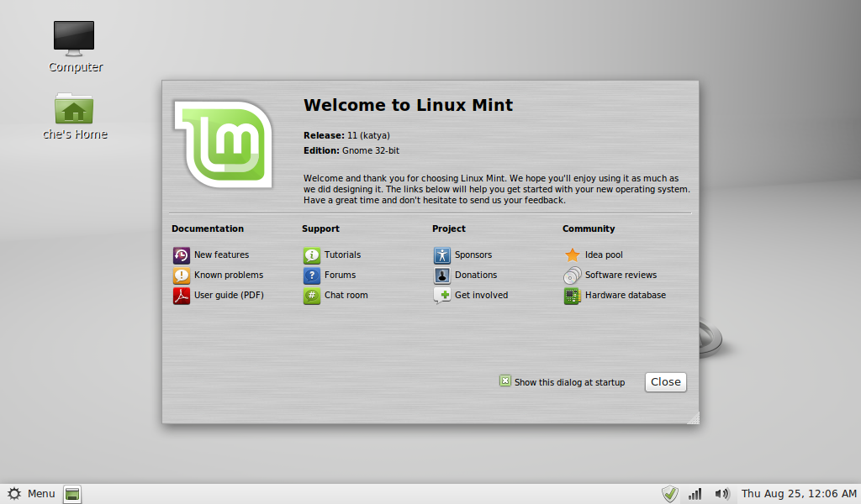Open the Known problems link

pyautogui.click(x=229, y=275)
